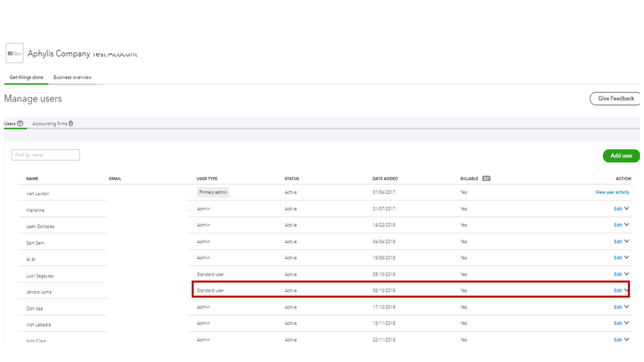644x362 pixels.
Task: Click date added 01/06/2017
Action: coord(384,192)
